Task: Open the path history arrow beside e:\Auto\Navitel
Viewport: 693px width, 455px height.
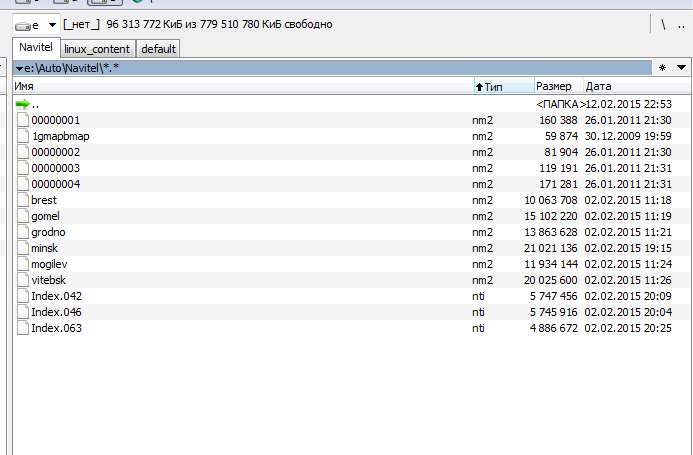Action: (19, 69)
